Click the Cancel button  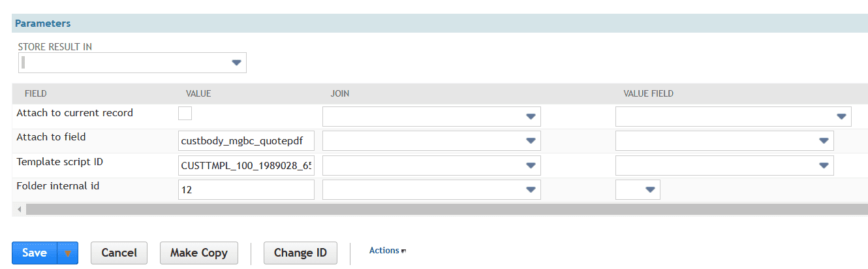119,253
